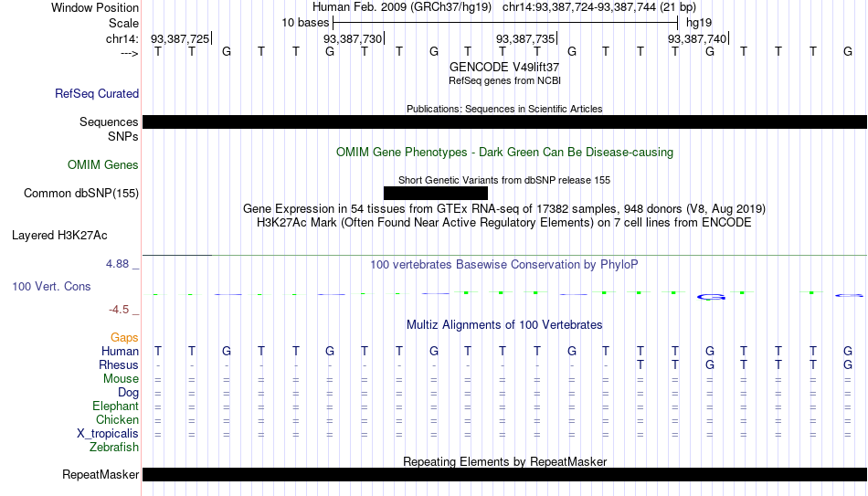Click the -4.5 conservation lower value
The width and height of the screenshot is (868, 496).
click(x=119, y=310)
